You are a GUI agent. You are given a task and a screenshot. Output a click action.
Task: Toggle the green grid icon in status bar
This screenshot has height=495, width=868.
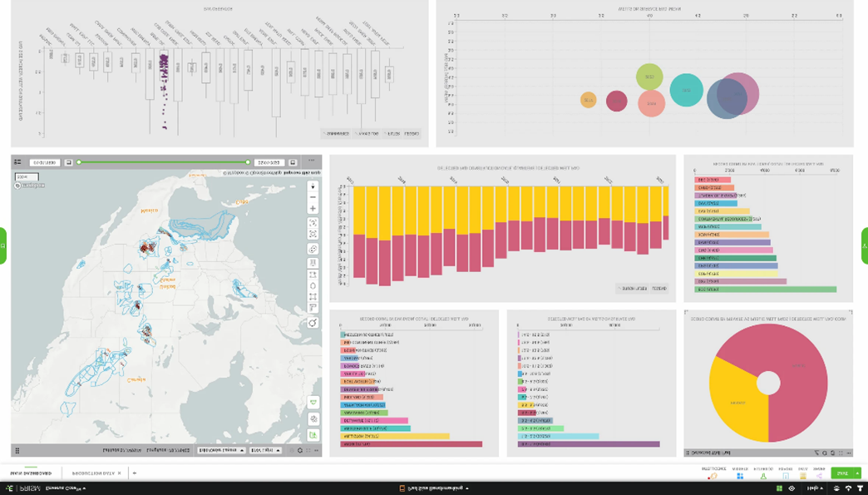click(x=779, y=488)
